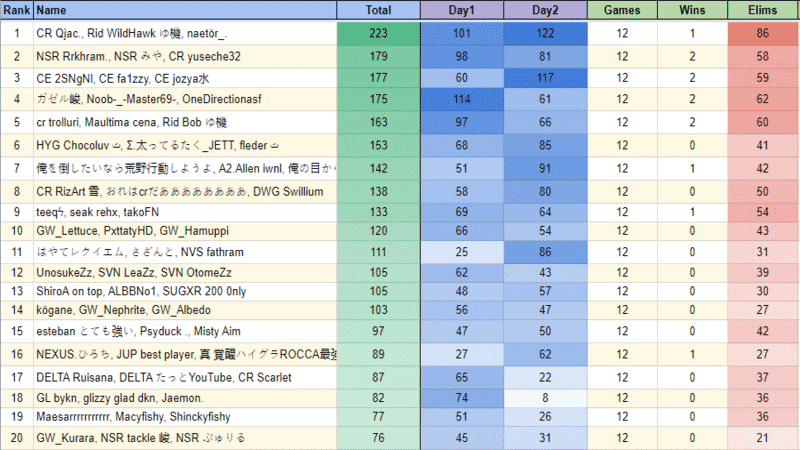The height and width of the screenshot is (450, 800).
Task: Click Total value 133
Action: (x=378, y=212)
